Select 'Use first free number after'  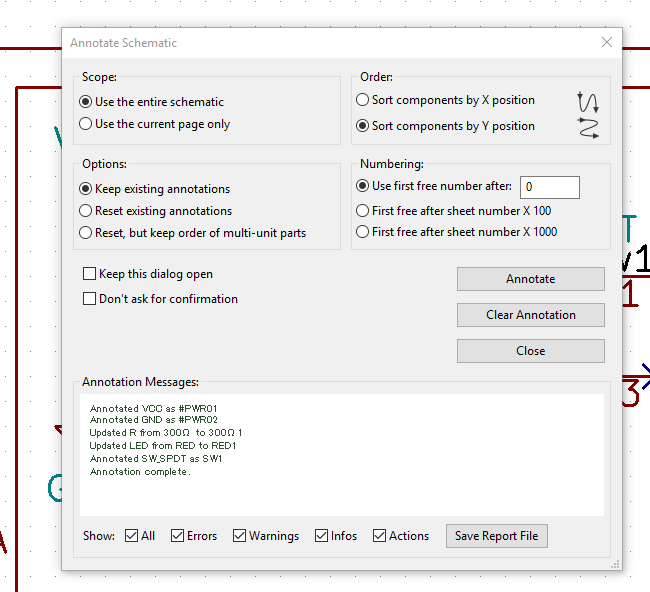pos(434,186)
